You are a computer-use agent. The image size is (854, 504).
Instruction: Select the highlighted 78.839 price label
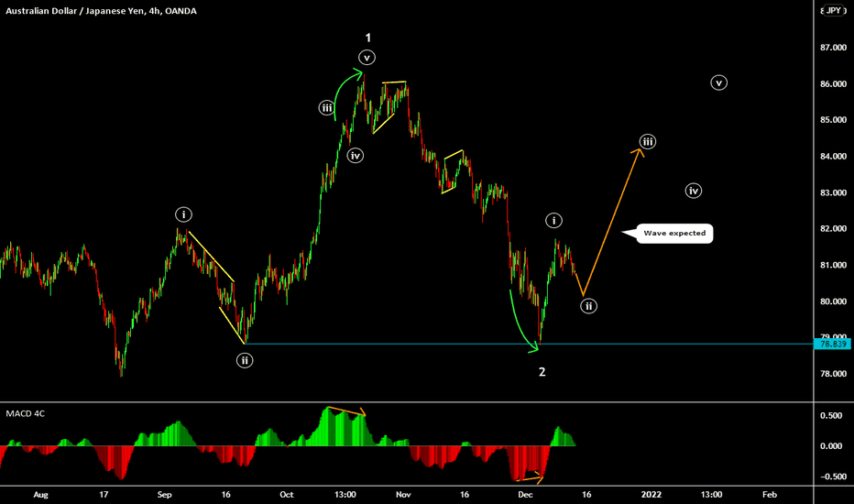pyautogui.click(x=833, y=344)
